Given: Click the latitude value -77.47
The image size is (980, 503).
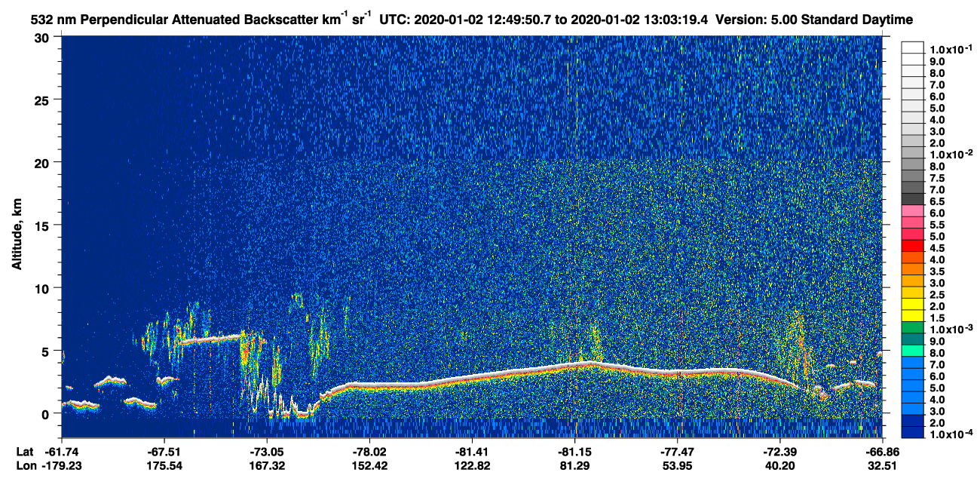Looking at the screenshot, I should pyautogui.click(x=677, y=451).
